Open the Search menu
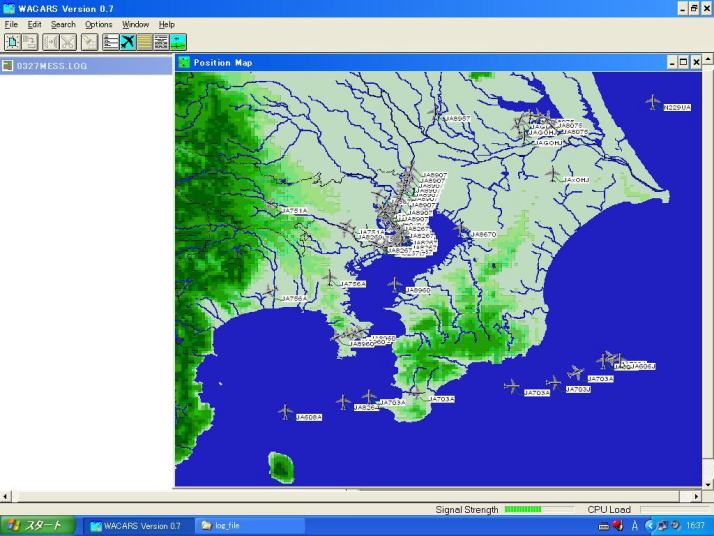 (63, 24)
